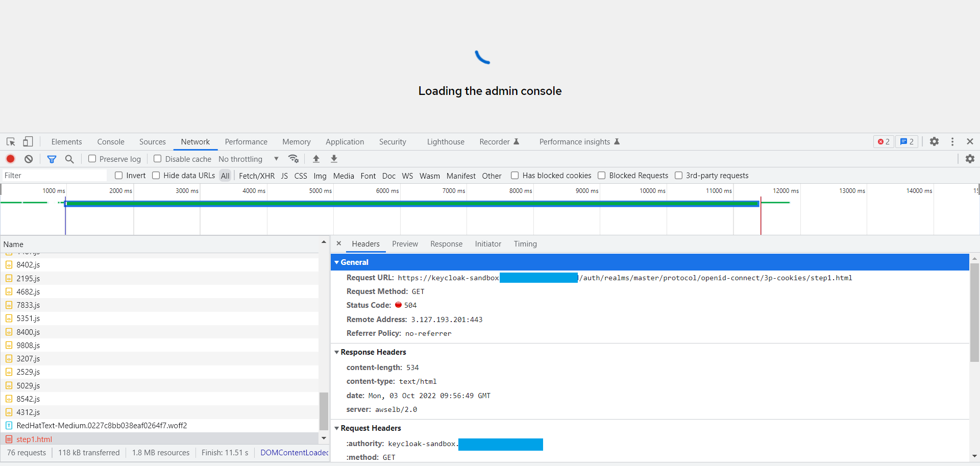This screenshot has height=466, width=980.
Task: Clear the network log
Action: pyautogui.click(x=29, y=159)
